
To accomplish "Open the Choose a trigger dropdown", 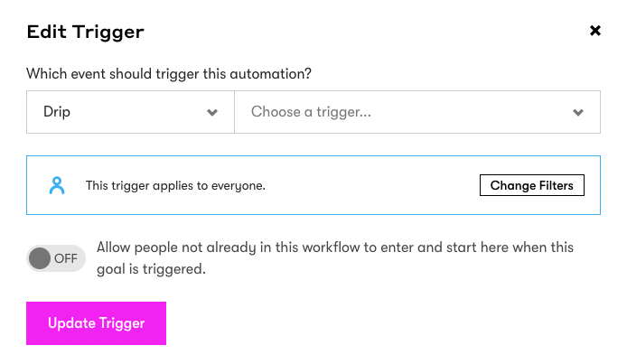I will pos(417,112).
